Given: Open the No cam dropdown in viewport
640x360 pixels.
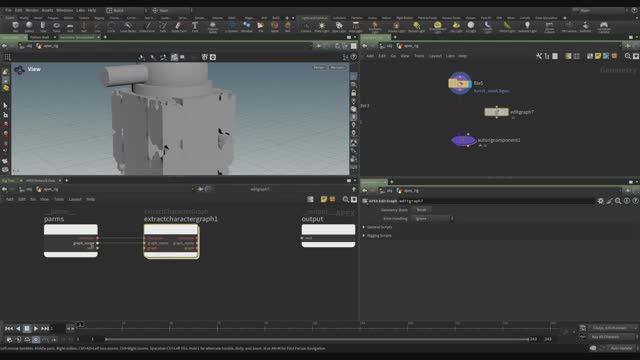Looking at the screenshot, I should coord(338,67).
